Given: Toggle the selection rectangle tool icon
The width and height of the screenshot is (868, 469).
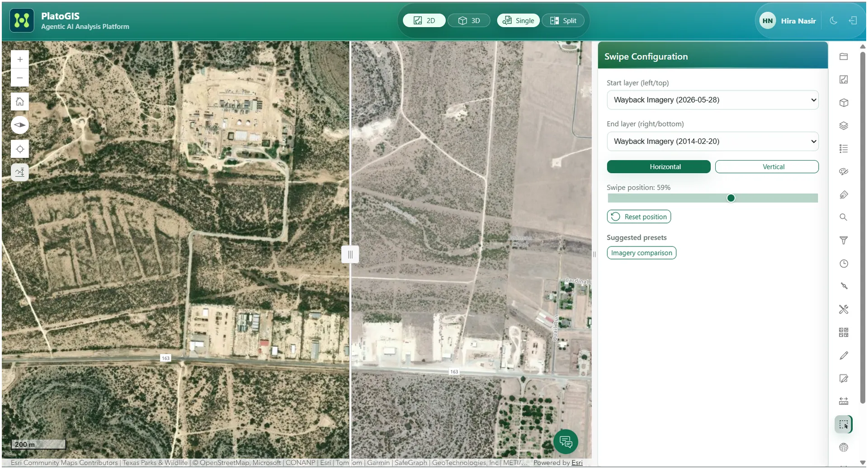Looking at the screenshot, I should click(843, 424).
